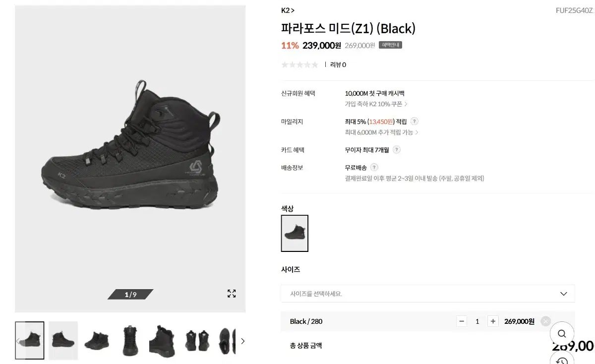Click the K2 10% signup coupon link
Viewport: 595px width, 364px height.
(376, 104)
